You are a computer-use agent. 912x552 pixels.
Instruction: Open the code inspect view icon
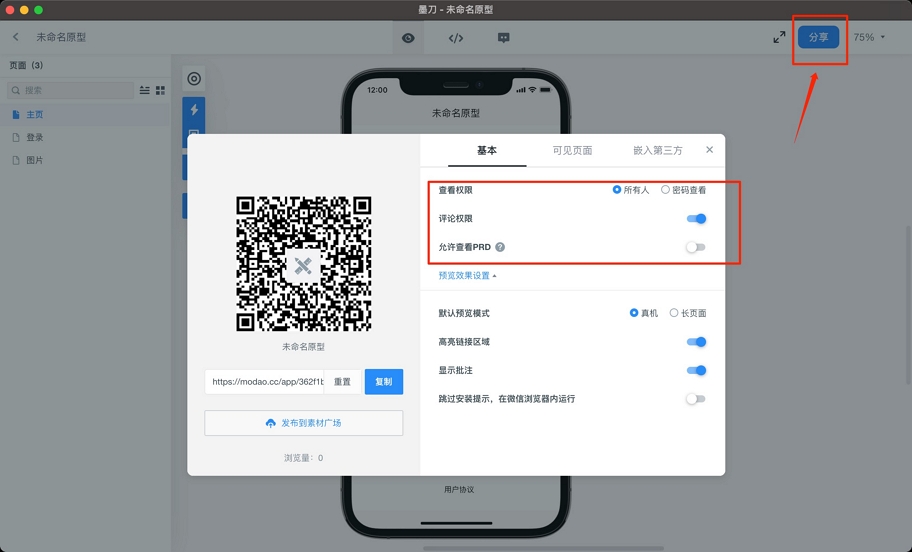pos(456,38)
